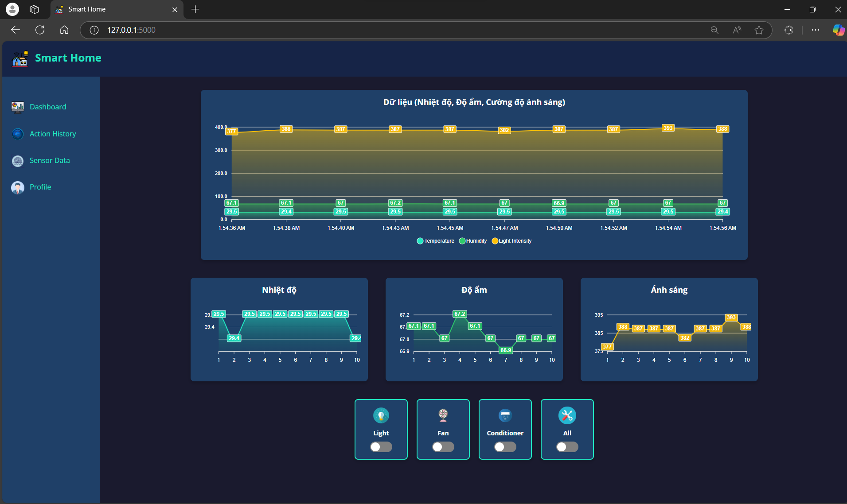The image size is (847, 504).
Task: Open the Action History page
Action: tap(53, 134)
